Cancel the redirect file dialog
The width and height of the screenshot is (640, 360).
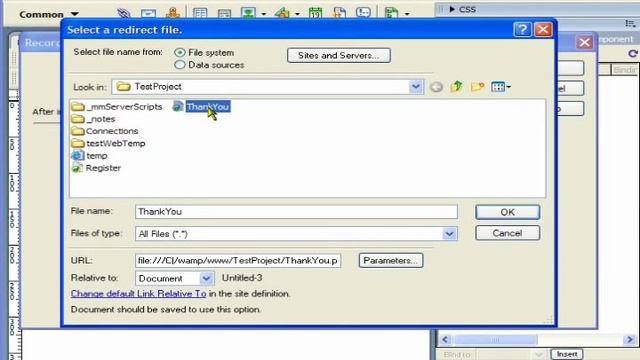coord(507,233)
